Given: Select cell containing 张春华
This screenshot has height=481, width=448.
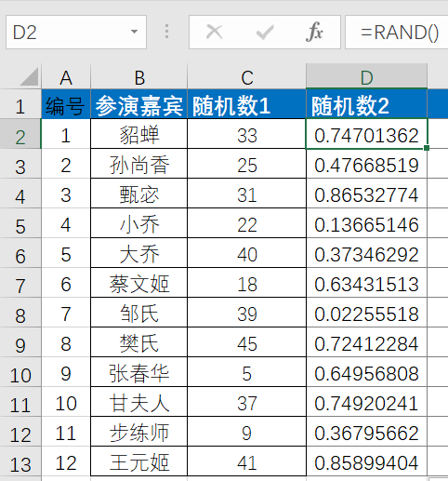Looking at the screenshot, I should pyautogui.click(x=139, y=372).
